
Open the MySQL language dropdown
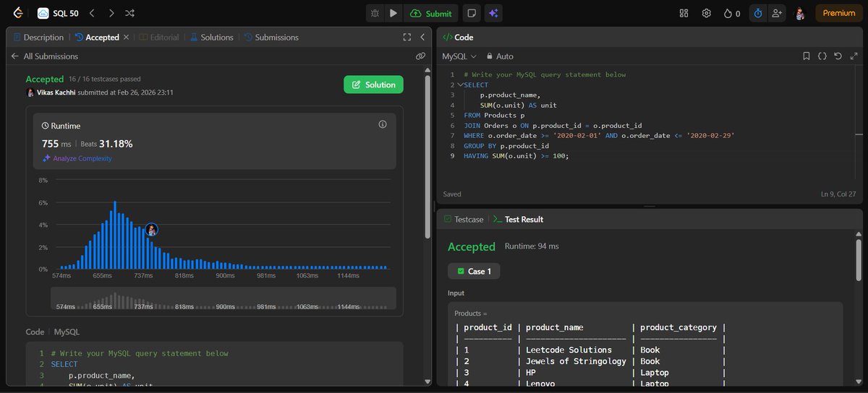click(x=459, y=56)
